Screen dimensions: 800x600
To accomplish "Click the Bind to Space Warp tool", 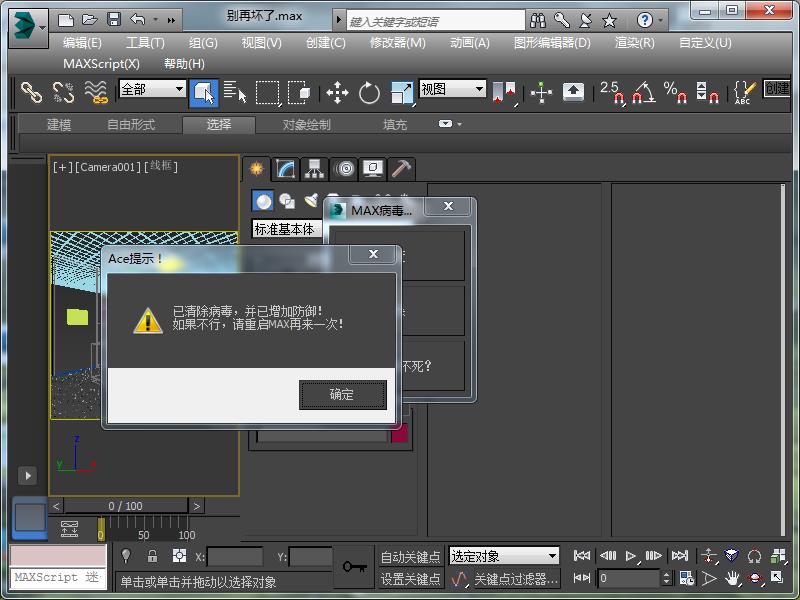I will click(96, 93).
